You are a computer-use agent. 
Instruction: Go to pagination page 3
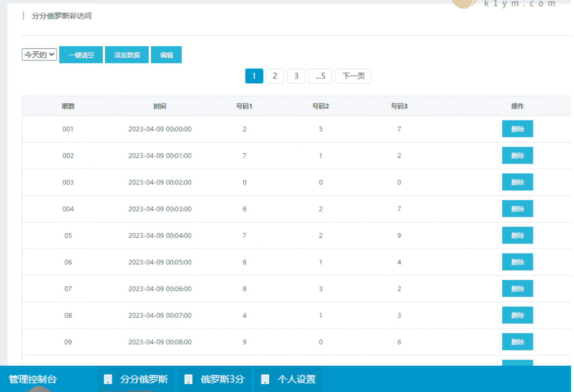point(297,76)
